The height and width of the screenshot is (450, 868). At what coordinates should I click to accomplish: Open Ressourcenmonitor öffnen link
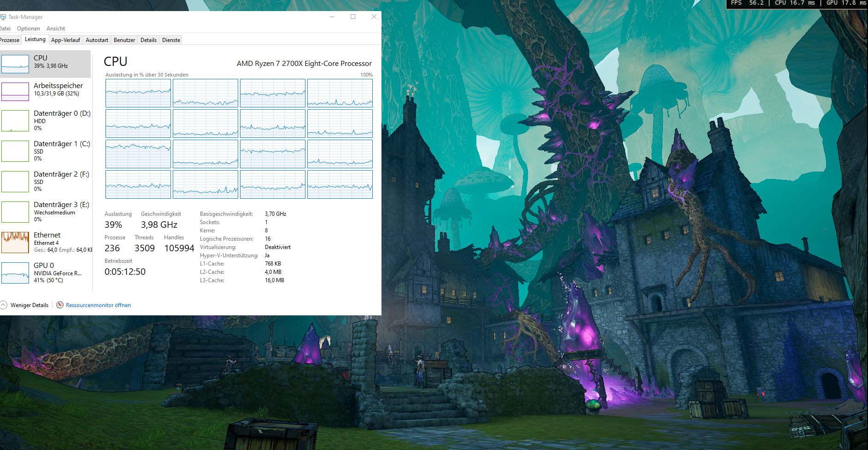98,305
